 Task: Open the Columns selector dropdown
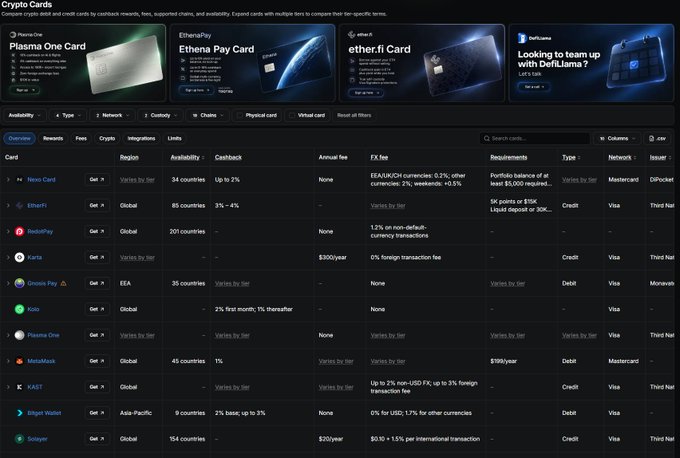(617, 138)
